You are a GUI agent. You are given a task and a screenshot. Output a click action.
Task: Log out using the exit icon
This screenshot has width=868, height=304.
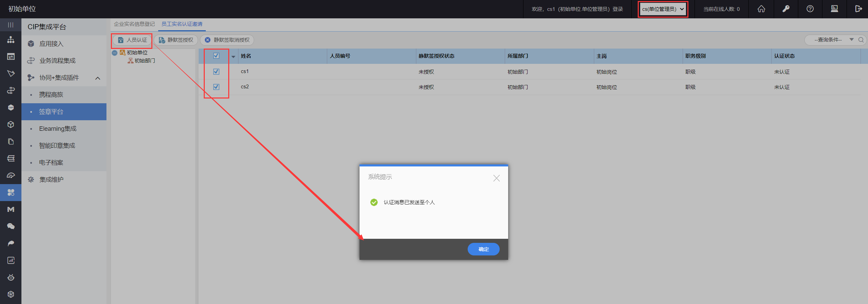tap(858, 9)
